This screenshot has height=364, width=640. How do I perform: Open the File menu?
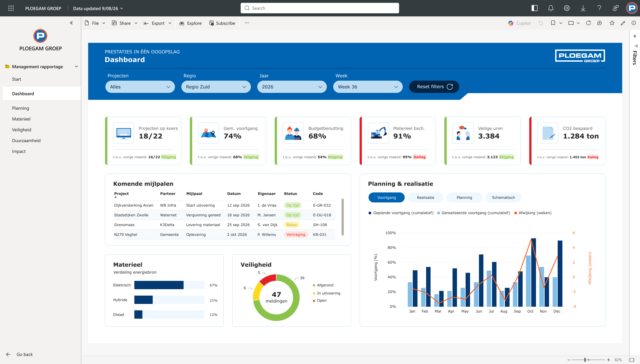(95, 23)
